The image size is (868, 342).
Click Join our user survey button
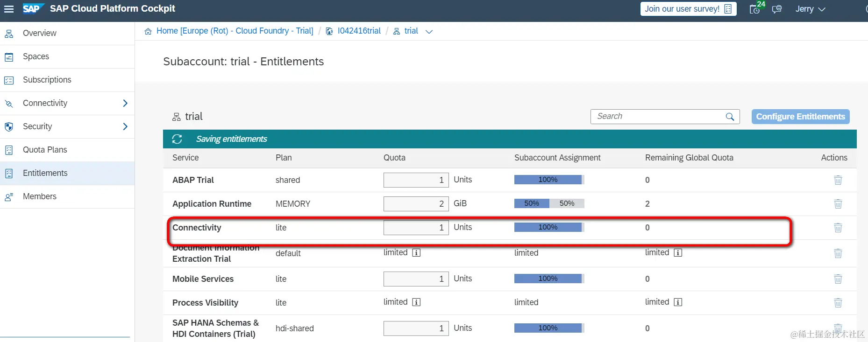(688, 9)
